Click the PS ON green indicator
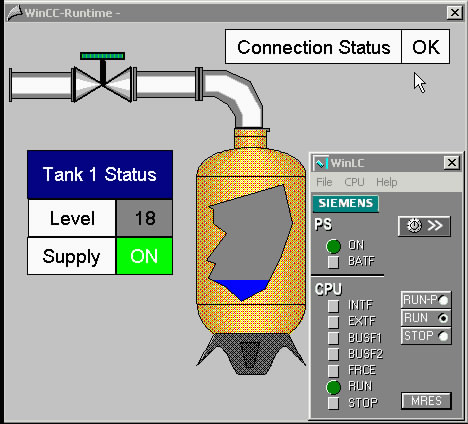The height and width of the screenshot is (424, 468). pyautogui.click(x=333, y=246)
